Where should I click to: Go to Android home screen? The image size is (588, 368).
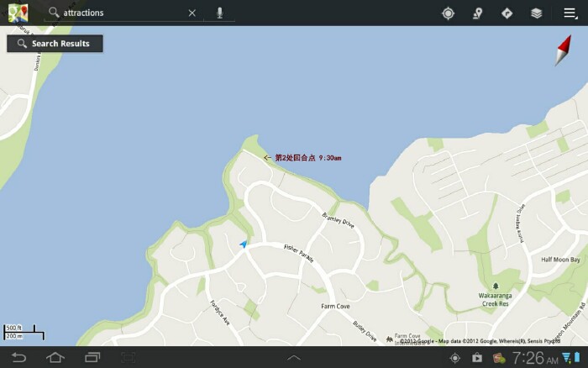tap(55, 357)
